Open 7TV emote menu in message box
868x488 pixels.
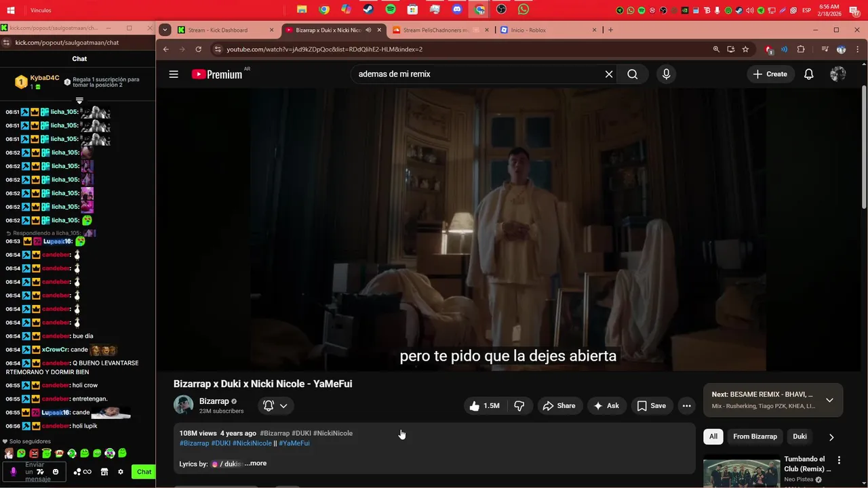[40, 472]
